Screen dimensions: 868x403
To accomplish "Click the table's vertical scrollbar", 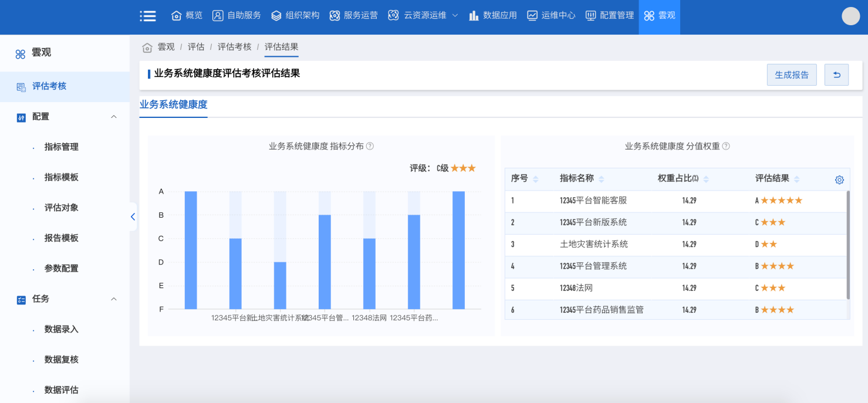I will point(847,245).
